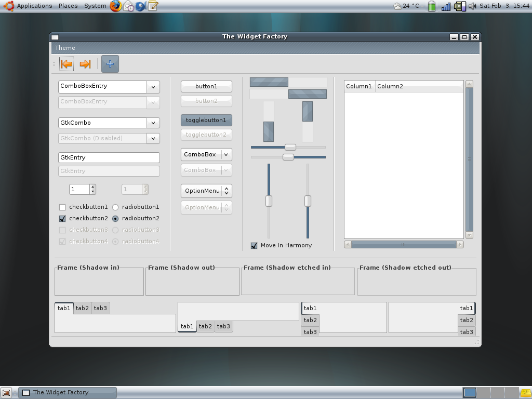Click the GtkCombo (Disabled) dropdown arrow
Screen dimensions: 532x399
pyautogui.click(x=153, y=138)
